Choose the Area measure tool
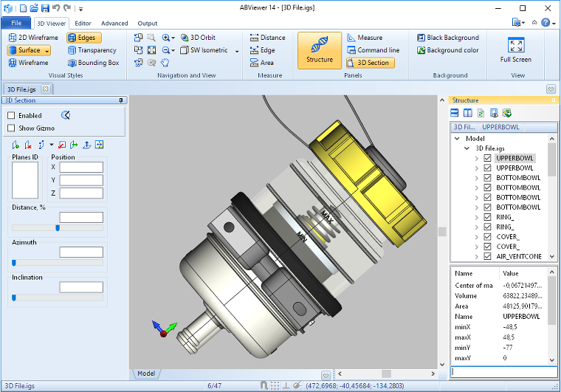The width and height of the screenshot is (561, 392). pos(262,63)
